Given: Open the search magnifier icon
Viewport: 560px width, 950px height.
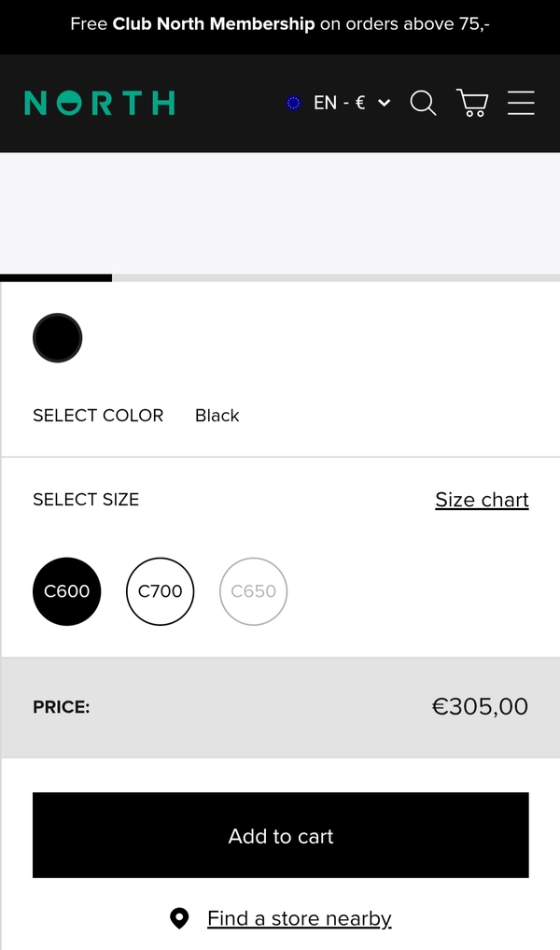Looking at the screenshot, I should pyautogui.click(x=423, y=103).
